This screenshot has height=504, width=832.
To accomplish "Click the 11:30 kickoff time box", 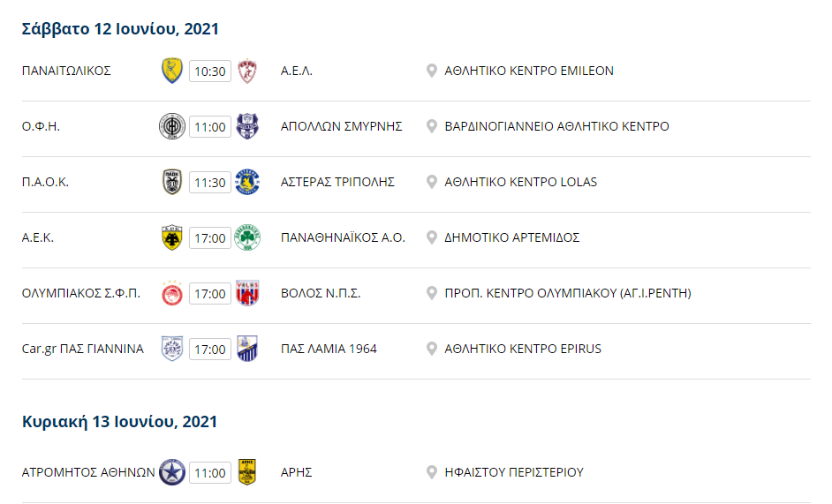I will coord(210,183).
